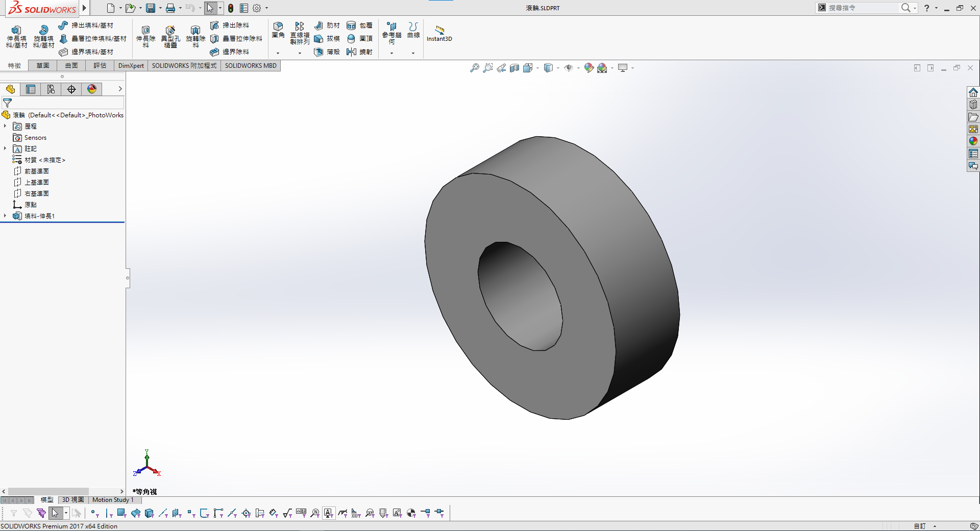Open the 3D 視圖 tab
Image resolution: width=980 pixels, height=531 pixels.
[x=73, y=500]
